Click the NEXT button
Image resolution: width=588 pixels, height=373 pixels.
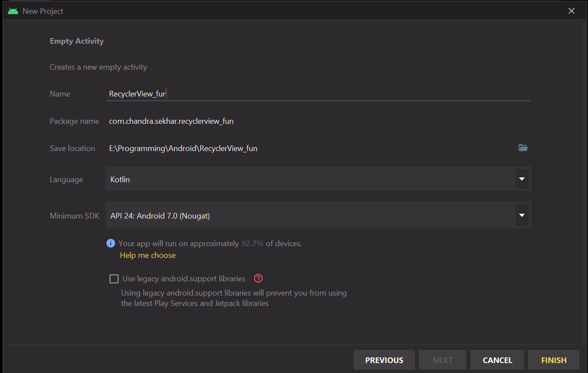(443, 360)
